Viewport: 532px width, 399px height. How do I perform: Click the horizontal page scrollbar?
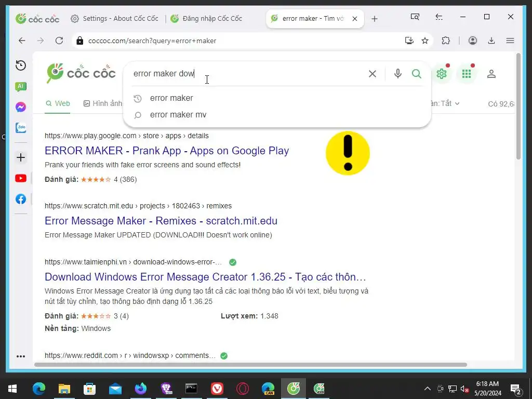point(250,365)
